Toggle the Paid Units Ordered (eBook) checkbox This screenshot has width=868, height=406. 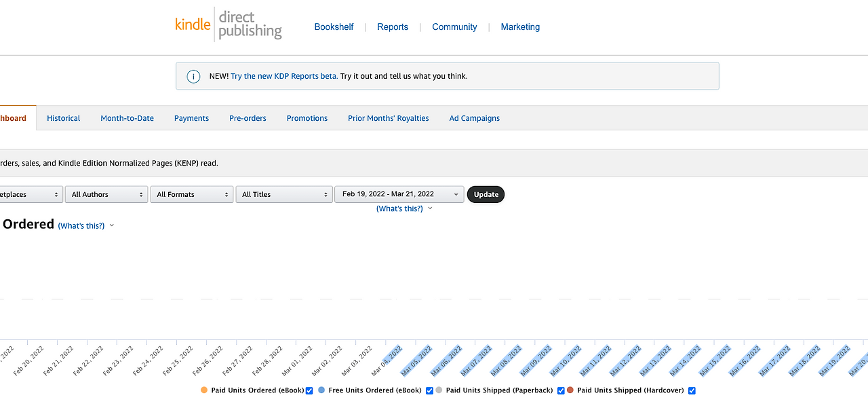309,390
